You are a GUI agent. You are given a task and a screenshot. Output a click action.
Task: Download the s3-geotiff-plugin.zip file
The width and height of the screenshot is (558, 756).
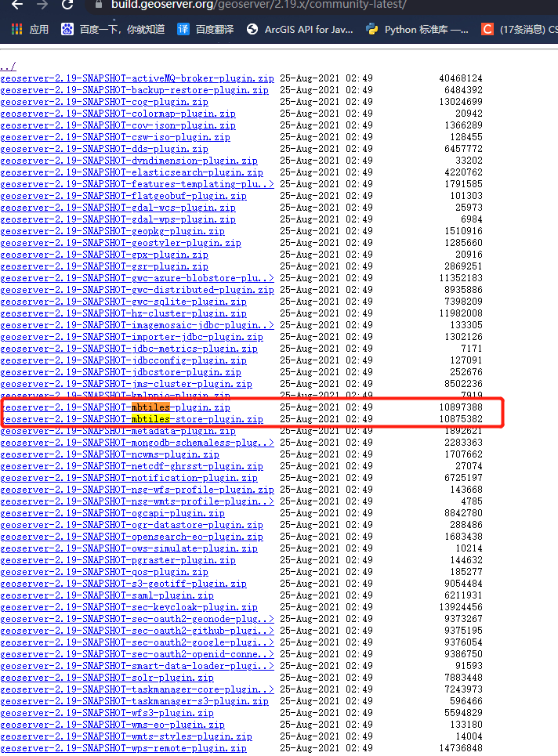(124, 584)
